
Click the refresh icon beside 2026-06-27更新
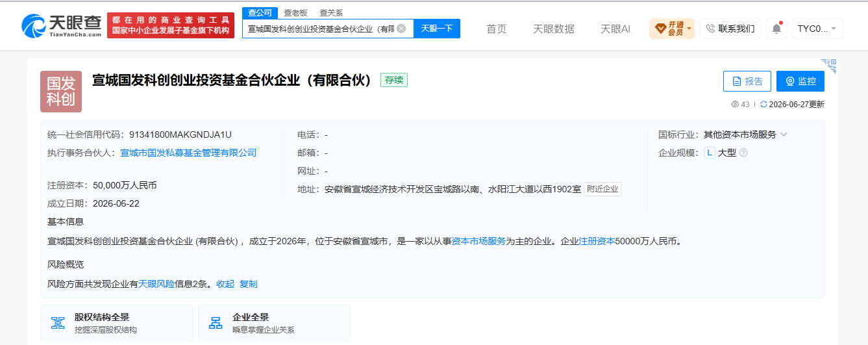point(763,105)
